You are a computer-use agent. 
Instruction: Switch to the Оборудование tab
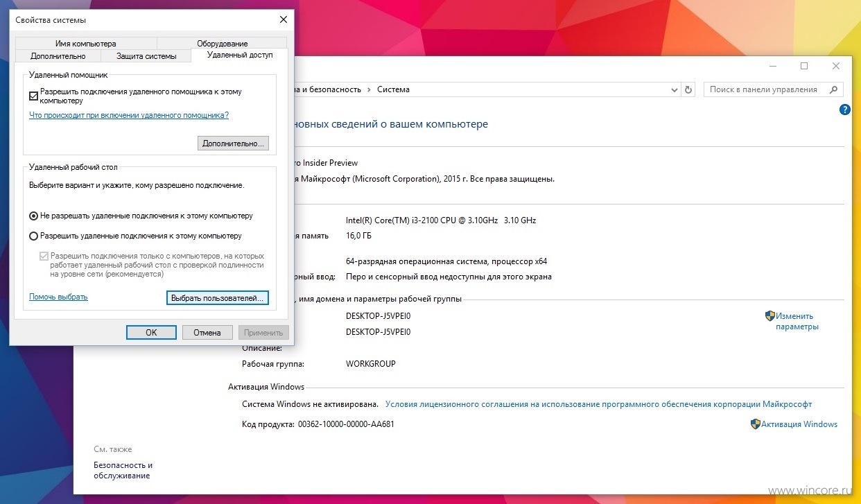[x=222, y=44]
